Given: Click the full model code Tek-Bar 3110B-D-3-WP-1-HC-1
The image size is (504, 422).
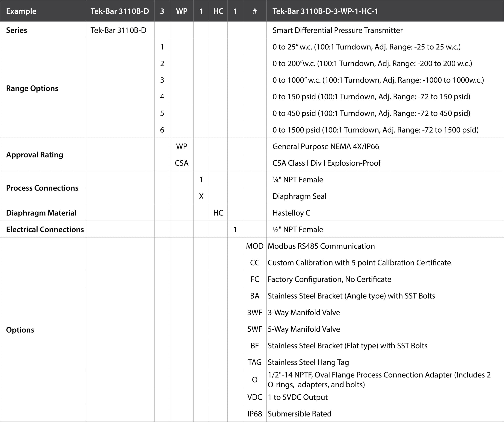Looking at the screenshot, I should pos(325,11).
